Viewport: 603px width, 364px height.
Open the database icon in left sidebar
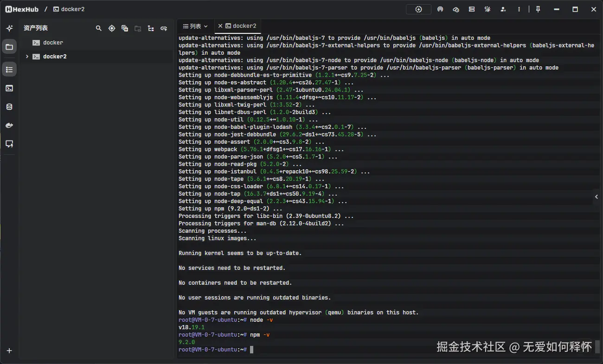pos(9,107)
